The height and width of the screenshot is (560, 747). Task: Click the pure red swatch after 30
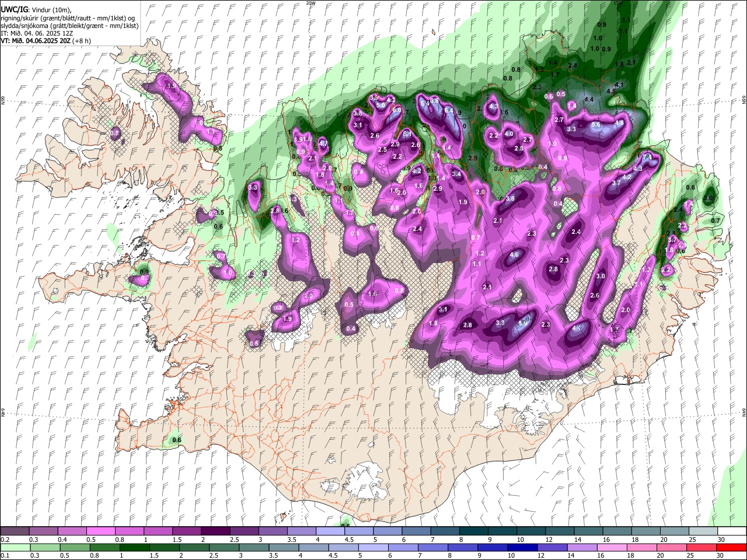731,547
